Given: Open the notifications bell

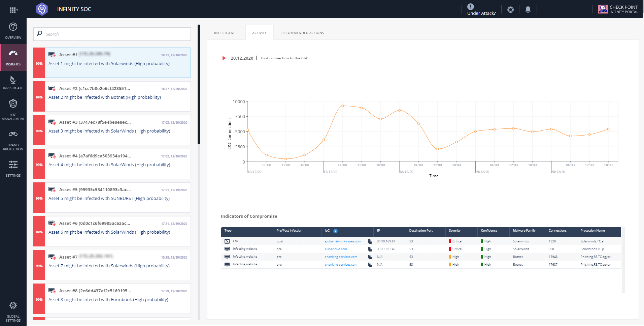Looking at the screenshot, I should [528, 10].
